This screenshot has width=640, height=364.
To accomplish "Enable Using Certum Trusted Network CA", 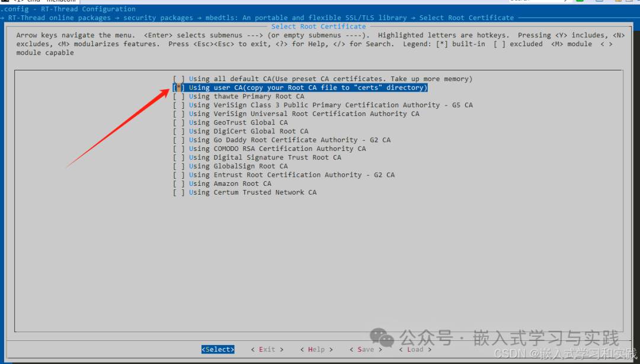I will click(x=245, y=192).
